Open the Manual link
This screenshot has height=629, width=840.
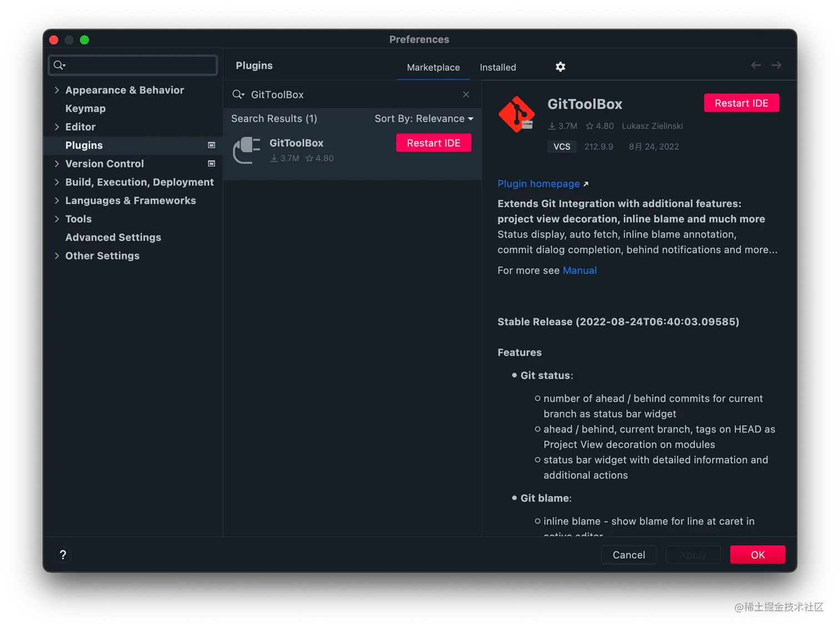coord(579,270)
